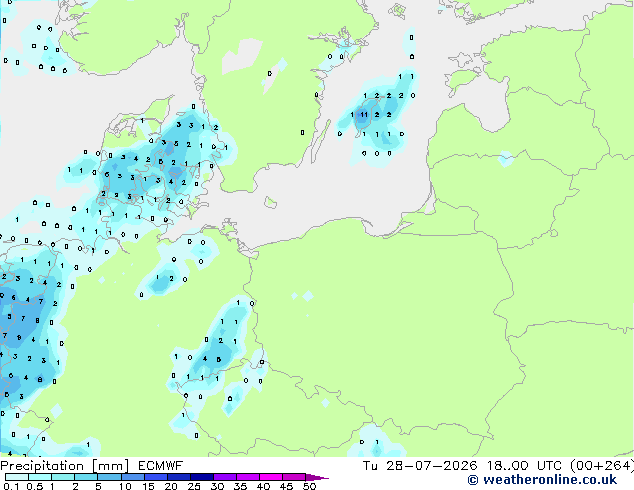The height and width of the screenshot is (490, 634).
Task: Click legend label '45'
Action: 286,486
